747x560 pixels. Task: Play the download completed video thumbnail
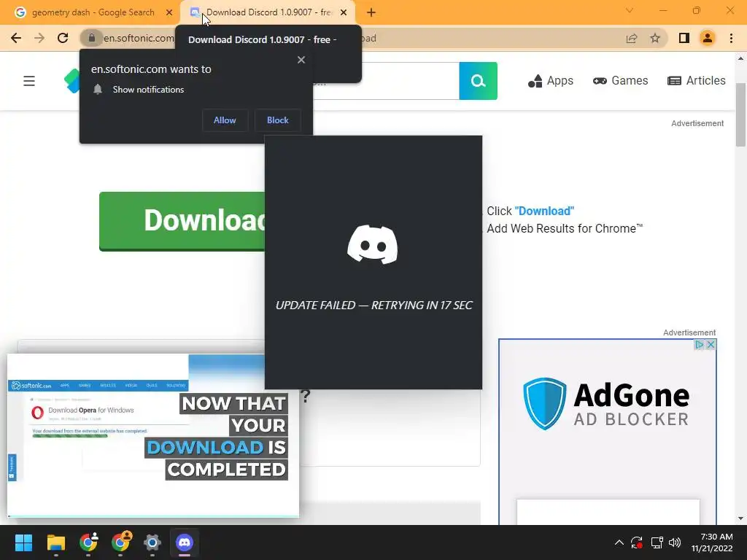click(x=153, y=435)
